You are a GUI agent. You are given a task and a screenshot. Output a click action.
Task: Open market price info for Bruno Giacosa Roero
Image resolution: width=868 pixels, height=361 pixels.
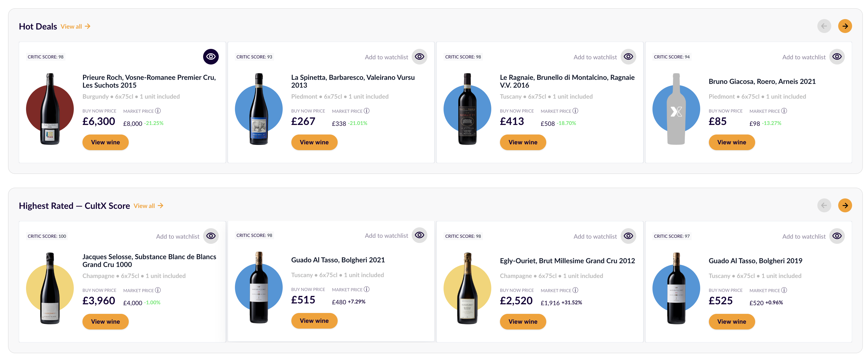(784, 110)
